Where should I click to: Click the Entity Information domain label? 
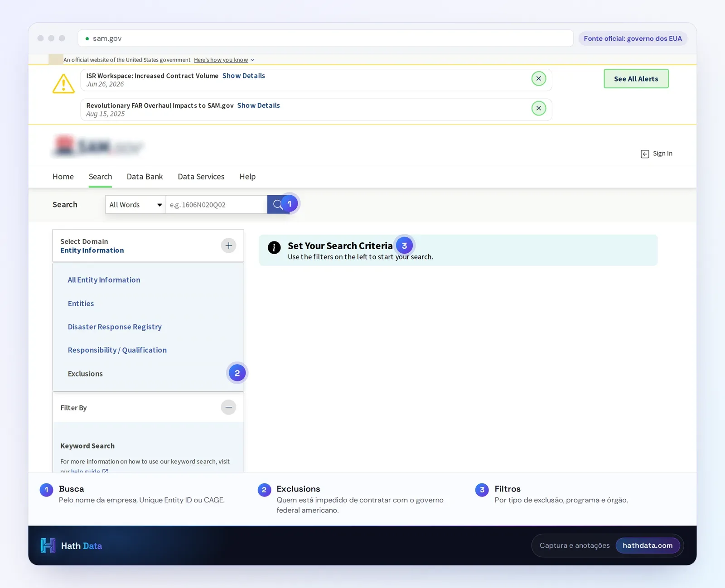pyautogui.click(x=92, y=251)
